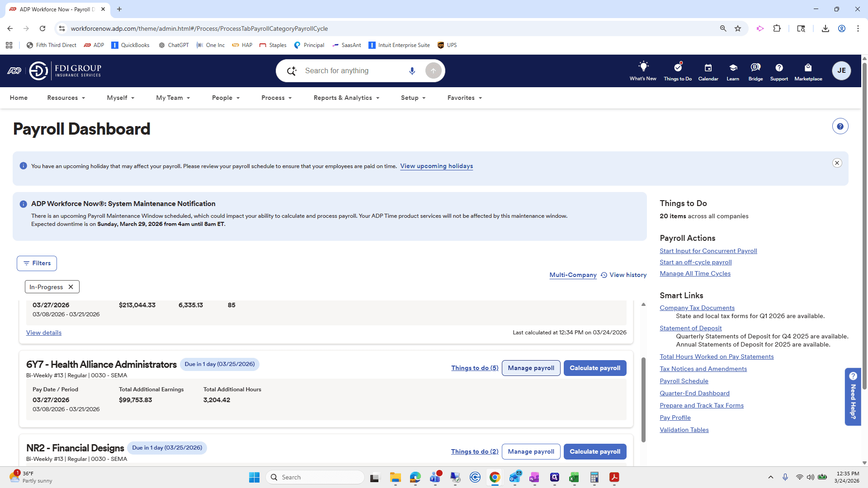
Task: Open Payroll Schedule smart link
Action: tap(684, 381)
